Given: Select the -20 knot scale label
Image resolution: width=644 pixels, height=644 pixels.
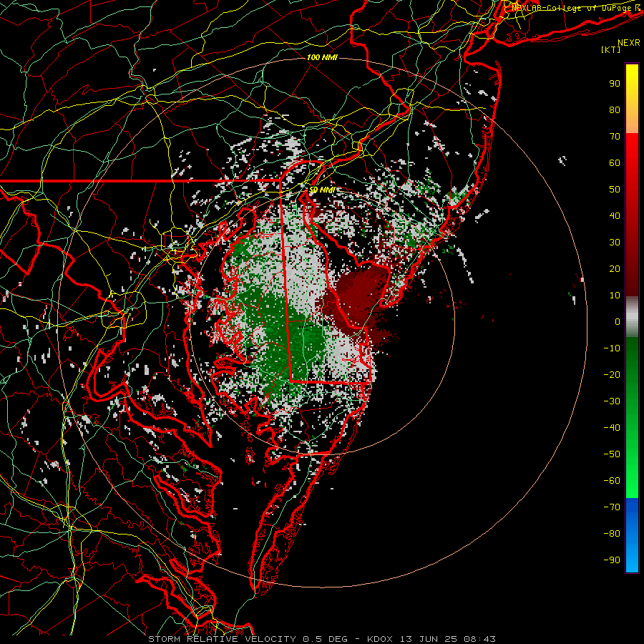Looking at the screenshot, I should (x=612, y=375).
